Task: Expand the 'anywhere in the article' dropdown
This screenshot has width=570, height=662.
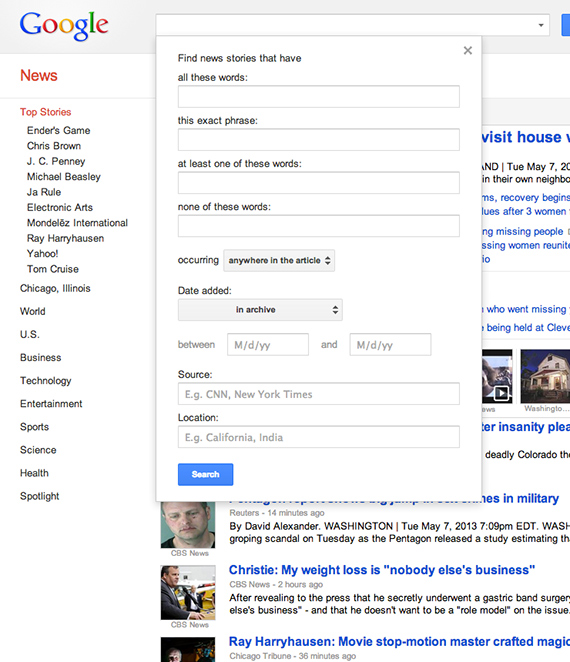Action: tap(279, 260)
